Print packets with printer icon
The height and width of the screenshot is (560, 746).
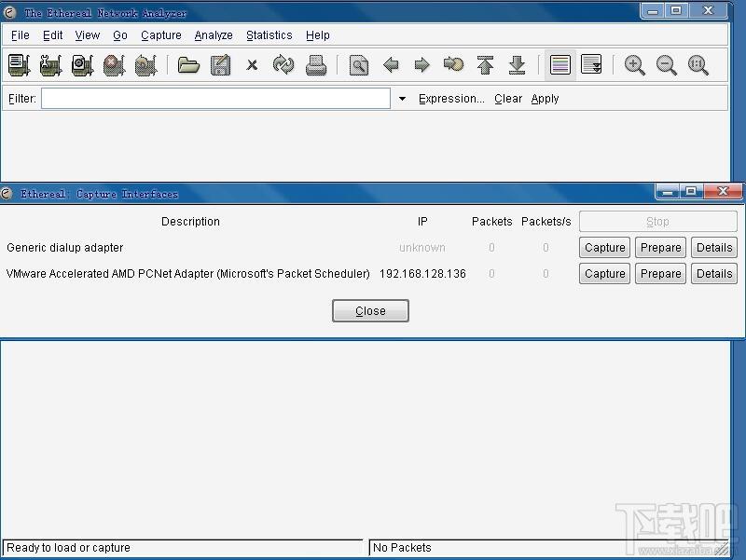click(x=316, y=64)
